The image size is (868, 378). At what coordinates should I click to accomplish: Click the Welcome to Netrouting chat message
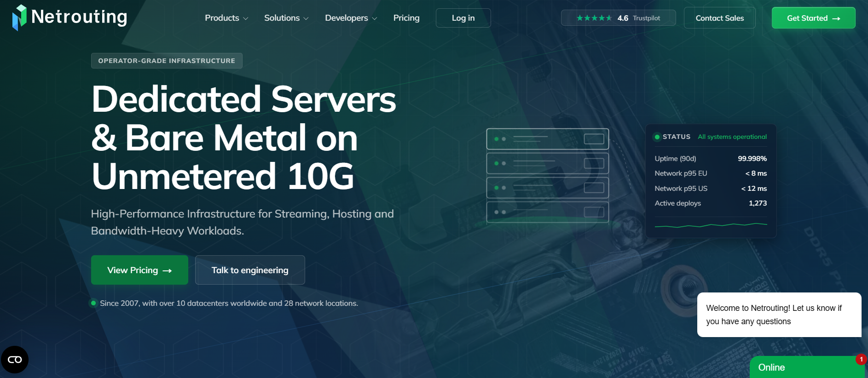pos(779,315)
